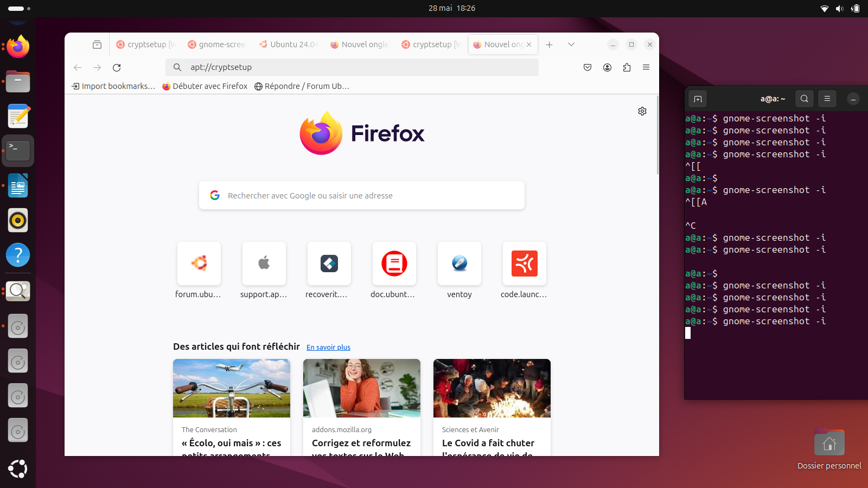Switch to the first cryptsetup tab
The height and width of the screenshot is (488, 868).
coord(145,44)
